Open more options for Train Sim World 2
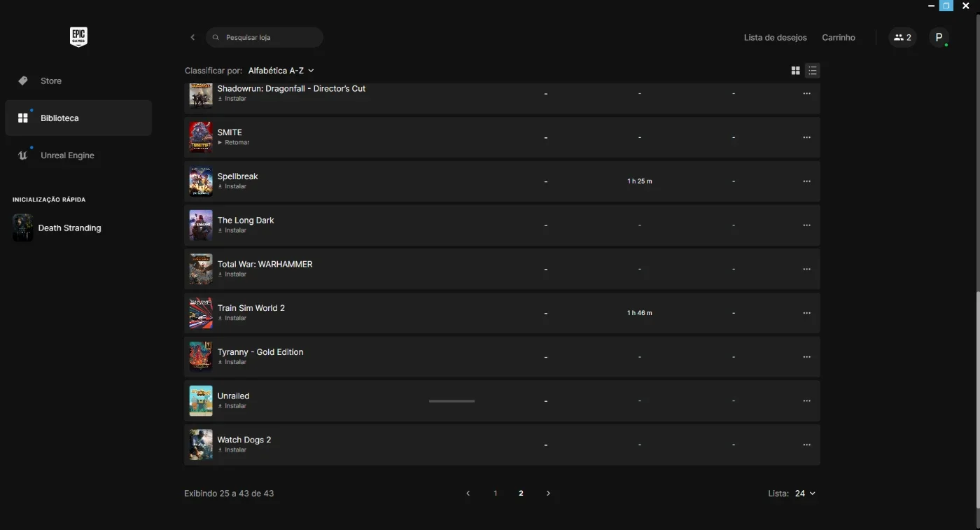 [806, 313]
